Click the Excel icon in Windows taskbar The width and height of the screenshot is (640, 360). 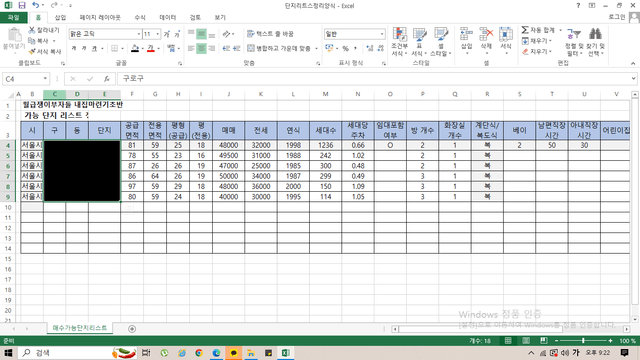pyautogui.click(x=285, y=353)
